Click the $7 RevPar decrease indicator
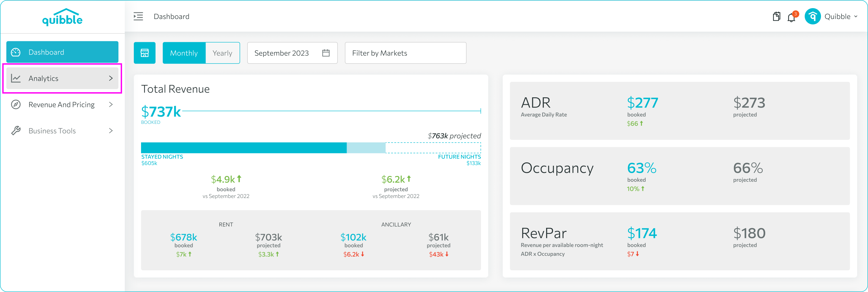Image resolution: width=868 pixels, height=292 pixels. [633, 254]
